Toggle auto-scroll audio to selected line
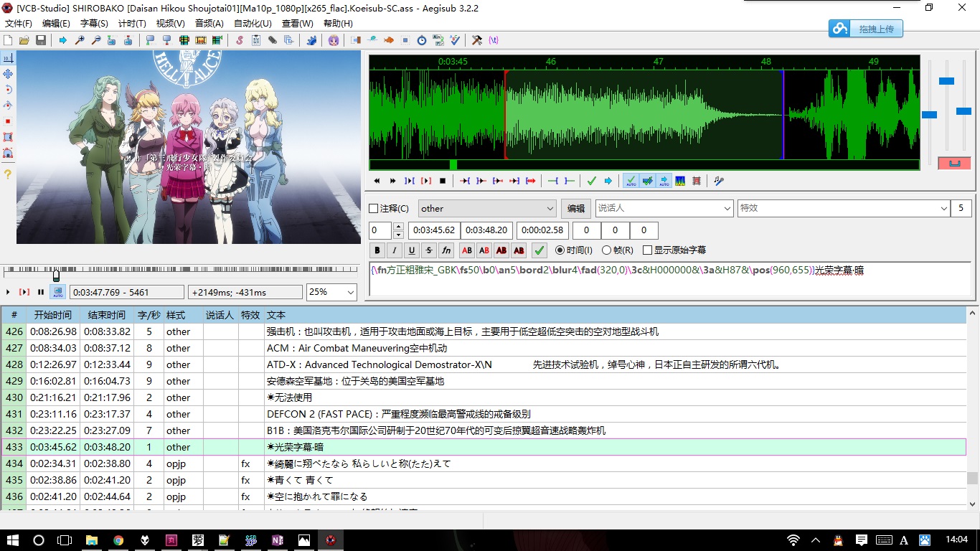 (664, 181)
